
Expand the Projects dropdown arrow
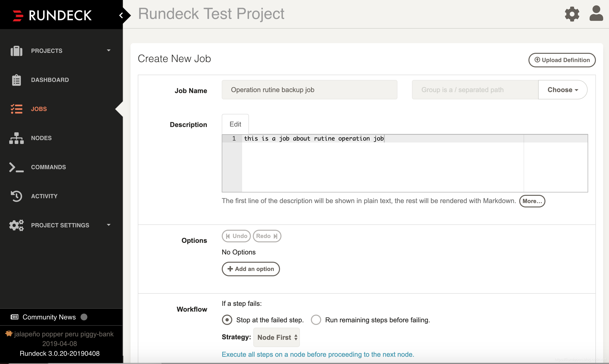[x=108, y=50]
